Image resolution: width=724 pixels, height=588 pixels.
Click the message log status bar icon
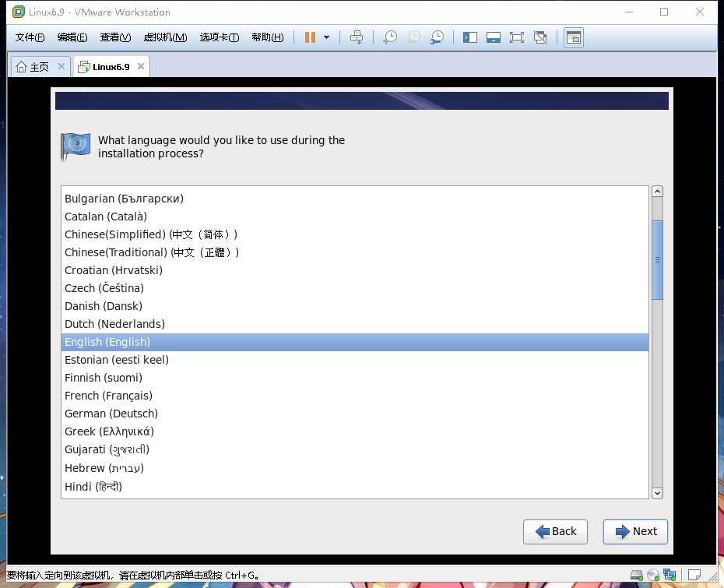coord(694,575)
